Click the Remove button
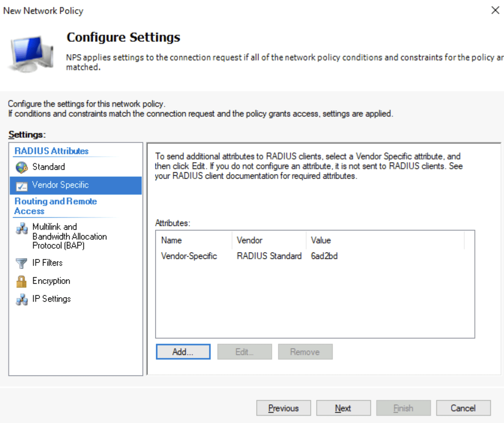 click(x=305, y=351)
